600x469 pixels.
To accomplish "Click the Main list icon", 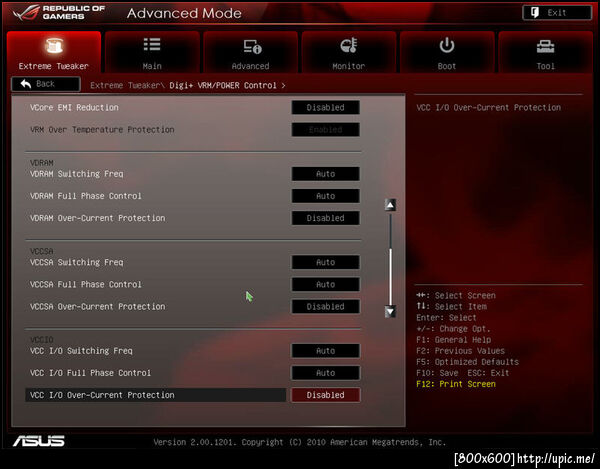I will (x=152, y=44).
